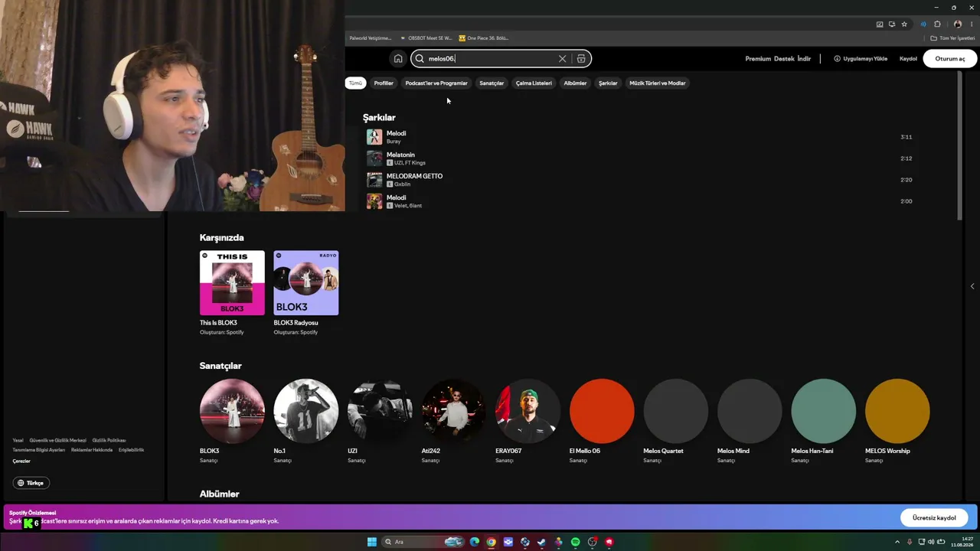The height and width of the screenshot is (551, 980).
Task: Open Microsoft Edge from the taskbar
Action: [x=475, y=542]
